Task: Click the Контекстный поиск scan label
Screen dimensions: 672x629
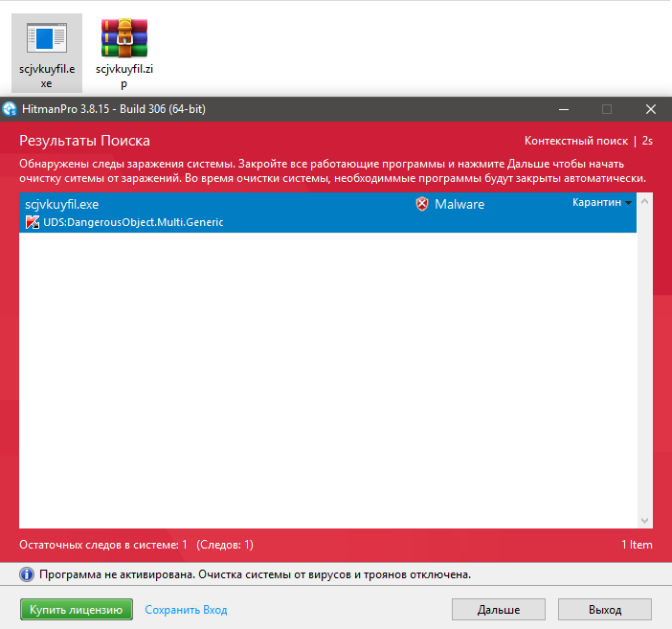Action: coord(576,141)
